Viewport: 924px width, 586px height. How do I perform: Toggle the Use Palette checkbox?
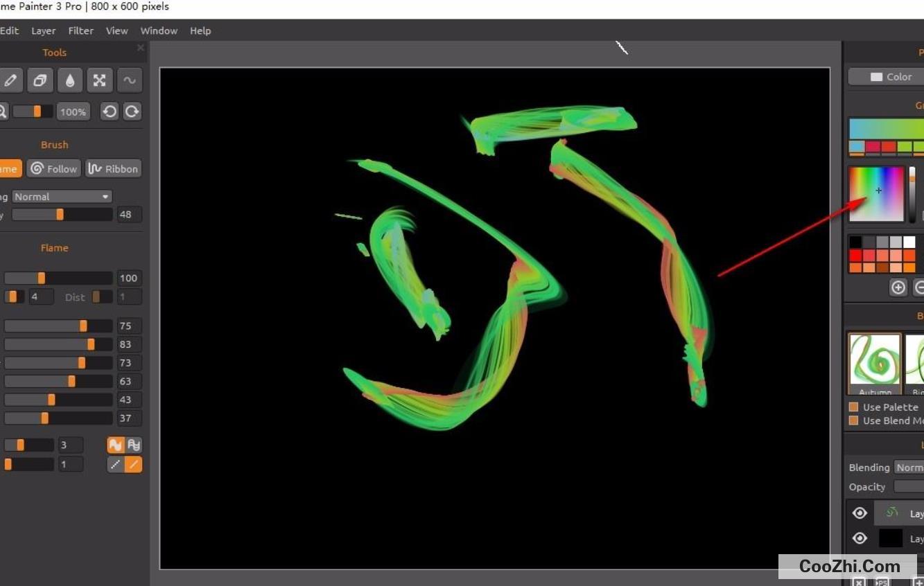tap(854, 407)
